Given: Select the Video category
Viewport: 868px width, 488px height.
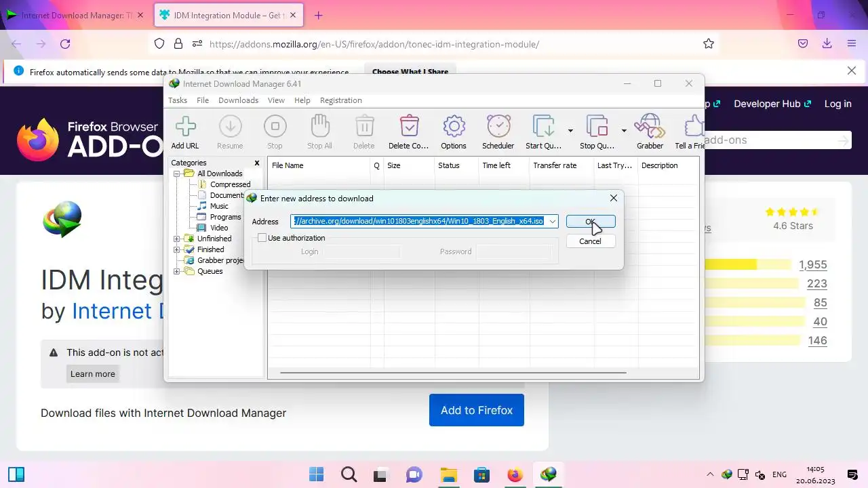Looking at the screenshot, I should pos(219,228).
